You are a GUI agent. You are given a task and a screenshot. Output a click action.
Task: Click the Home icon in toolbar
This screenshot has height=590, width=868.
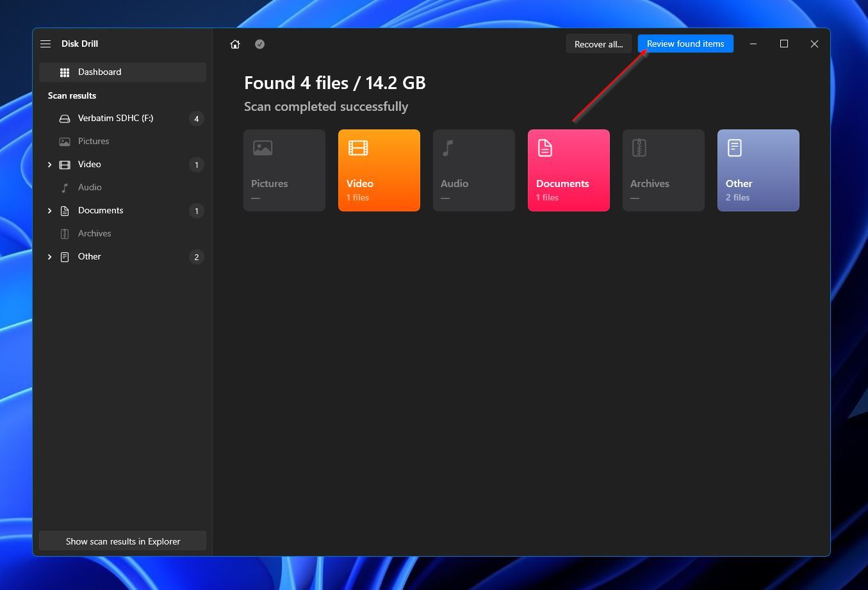(235, 44)
